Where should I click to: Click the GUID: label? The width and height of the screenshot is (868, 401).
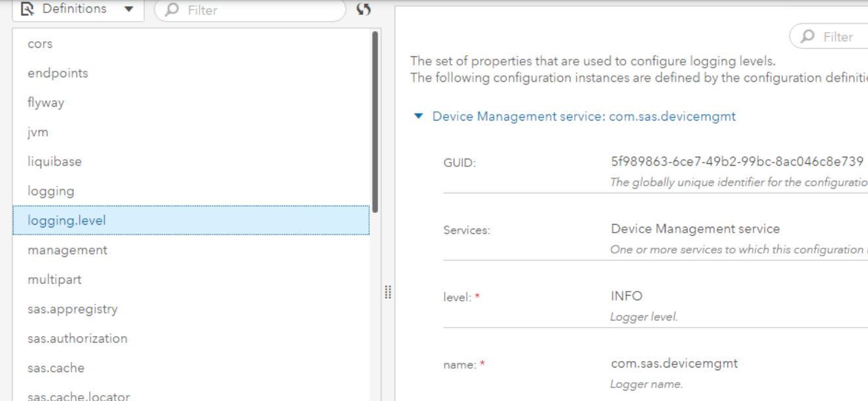coord(460,164)
